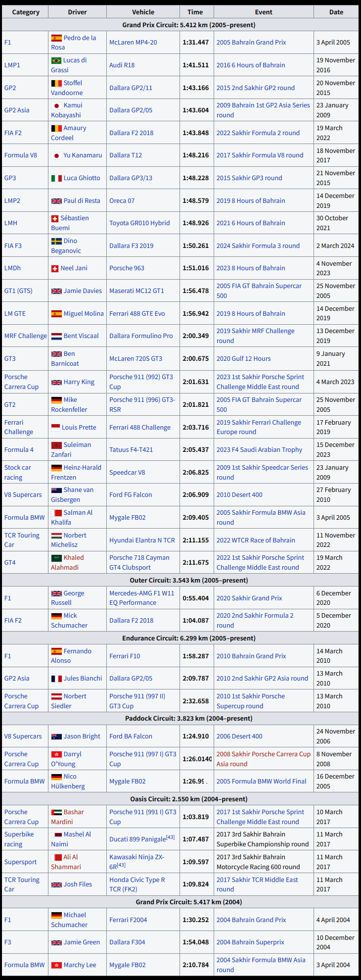This screenshot has height=980, width=361.
Task: Click the reference 43 after Ducati 899 Panigale
Action: [170, 837]
